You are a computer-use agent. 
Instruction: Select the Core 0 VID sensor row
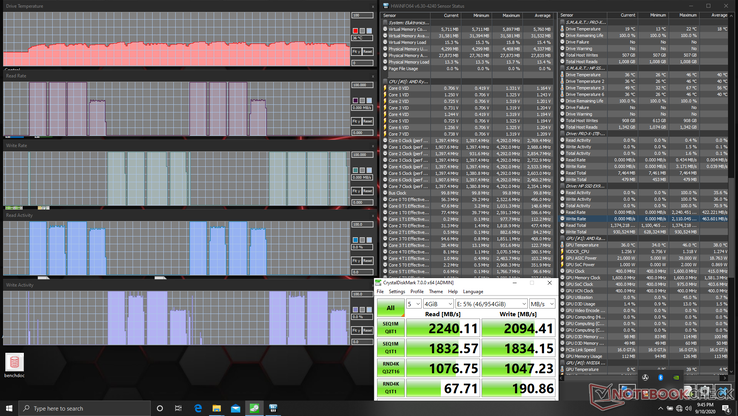coord(467,88)
